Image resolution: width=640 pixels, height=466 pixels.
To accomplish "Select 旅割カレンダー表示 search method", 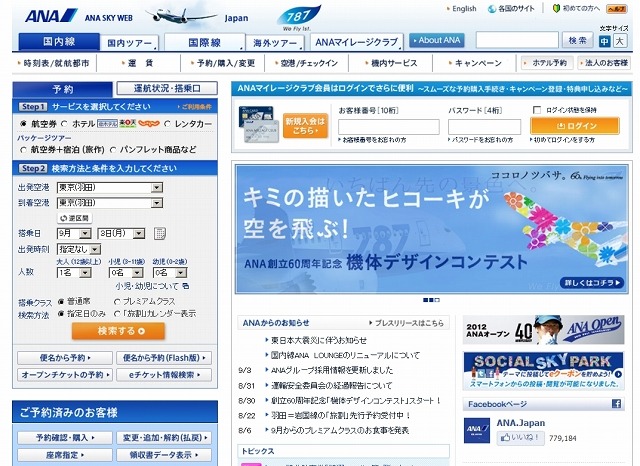I will click(117, 314).
